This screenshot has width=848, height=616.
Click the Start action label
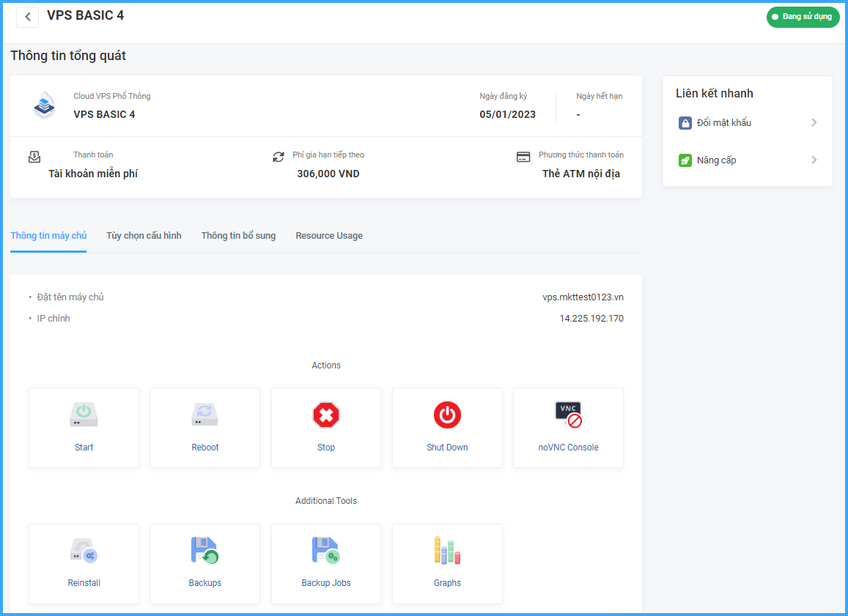tap(84, 448)
